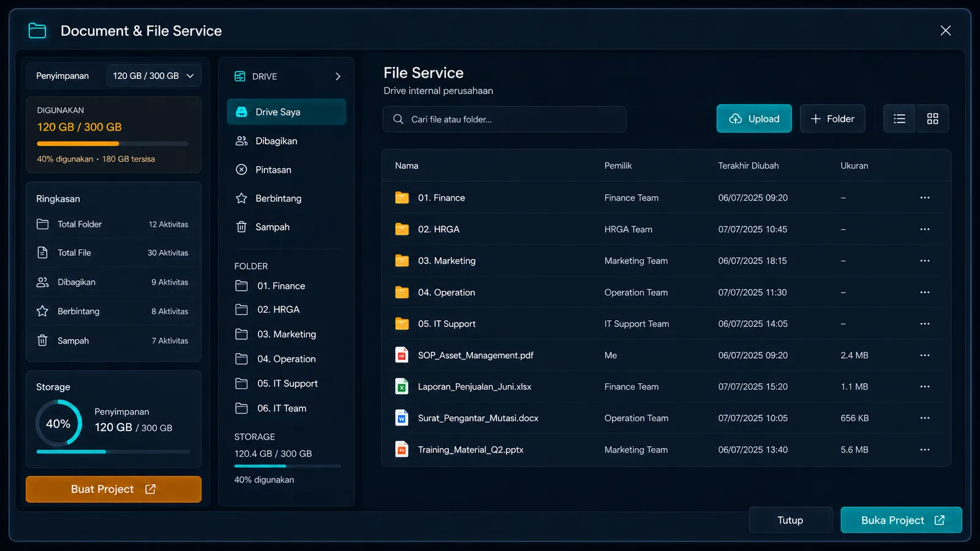This screenshot has height=551, width=980.
Task: Click the file name SOP_Asset_Management.pdf
Action: pos(475,355)
